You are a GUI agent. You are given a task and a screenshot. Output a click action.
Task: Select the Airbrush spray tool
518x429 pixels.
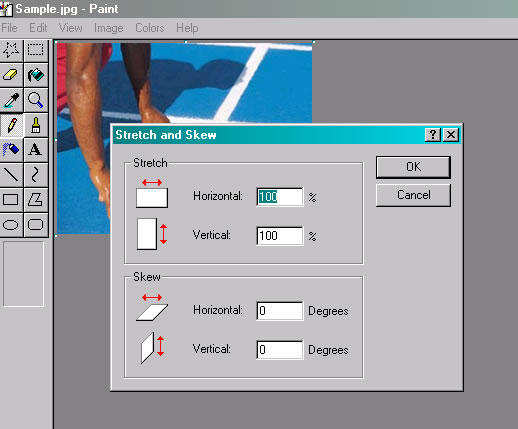[11, 150]
